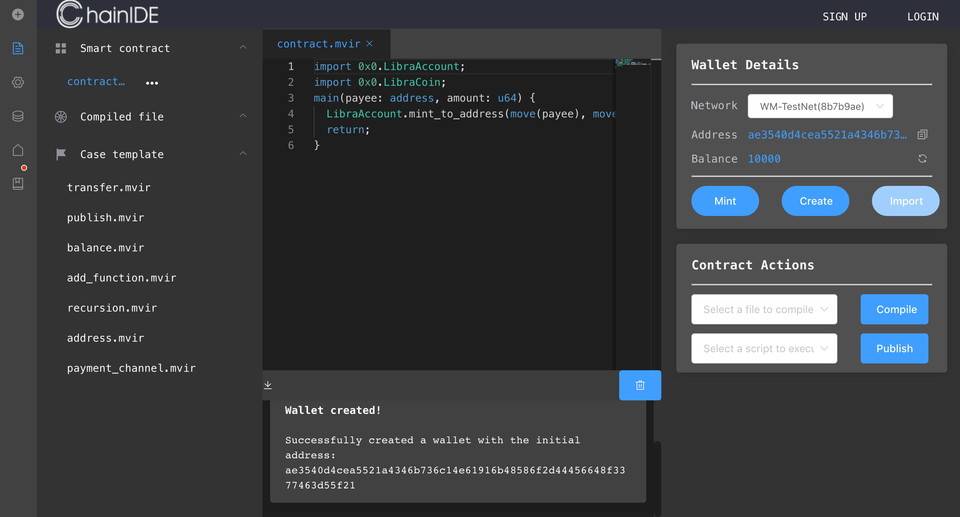Click the plus icon in left sidebar

(18, 14)
